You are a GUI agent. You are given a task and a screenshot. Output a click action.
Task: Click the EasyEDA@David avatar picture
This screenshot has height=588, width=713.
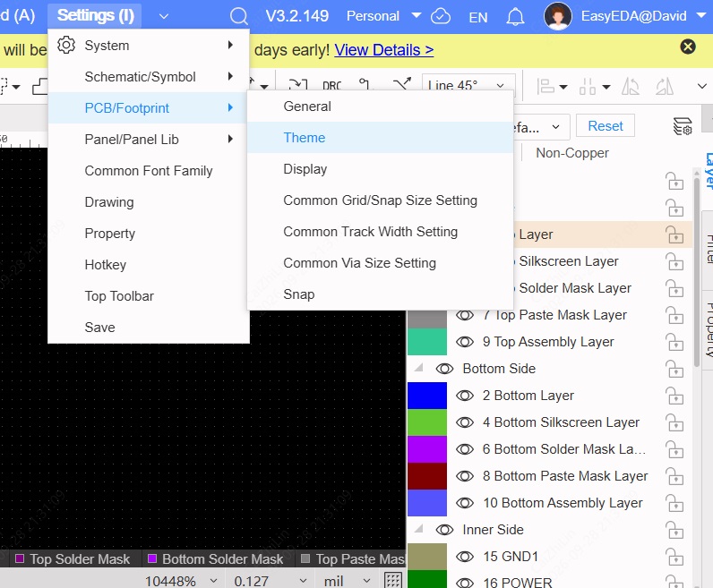[x=557, y=16]
